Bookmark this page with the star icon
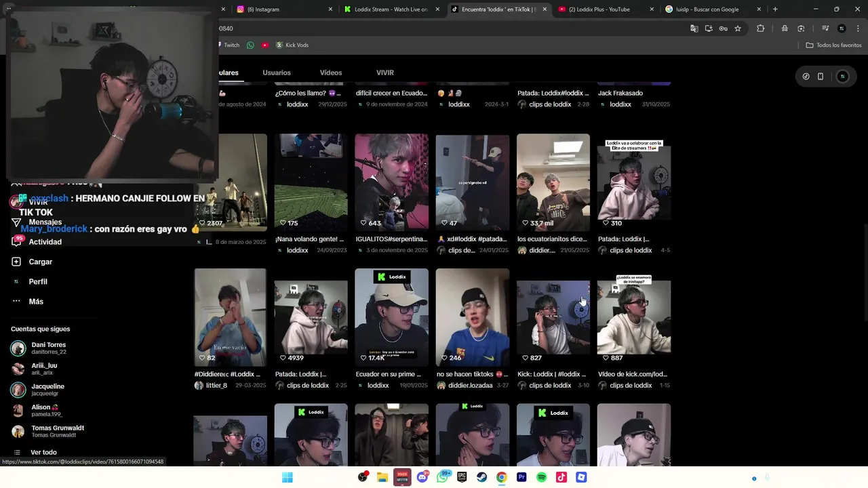868x488 pixels. click(738, 28)
